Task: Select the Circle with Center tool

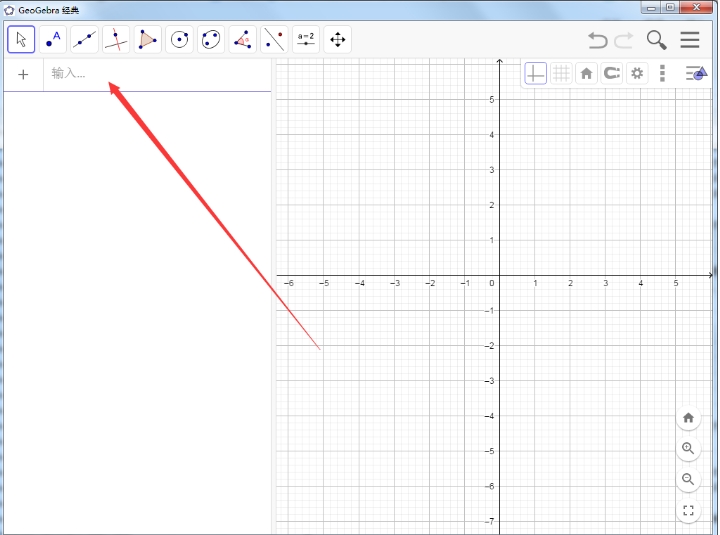Action: [180, 39]
